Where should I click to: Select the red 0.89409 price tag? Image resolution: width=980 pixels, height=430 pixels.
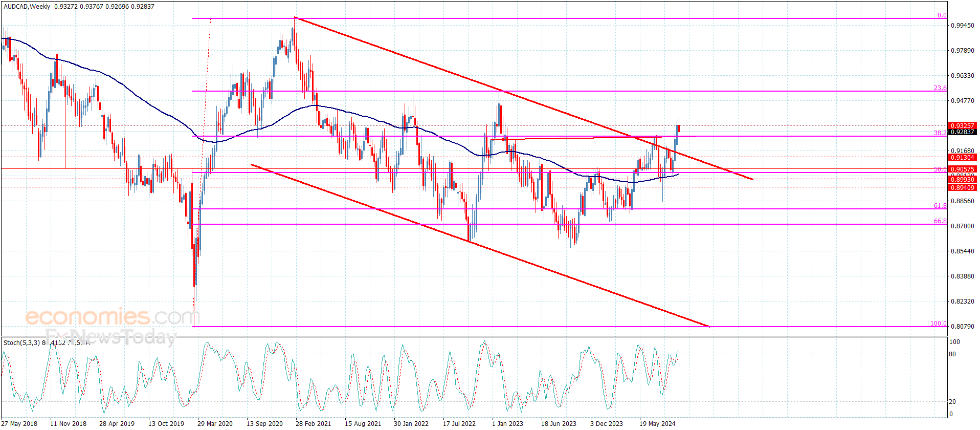pyautogui.click(x=963, y=188)
